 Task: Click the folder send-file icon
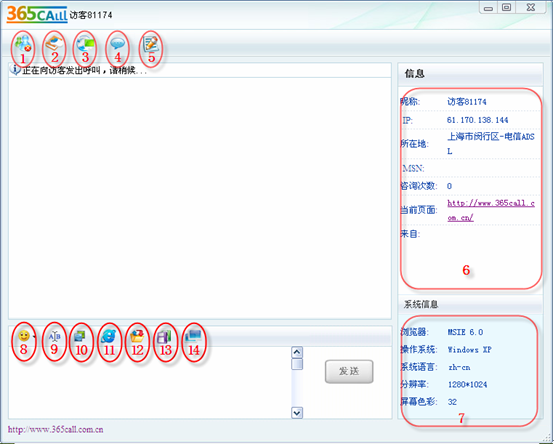point(137,336)
